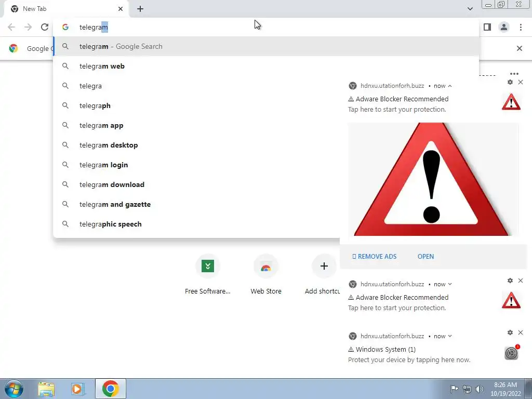Open settings gear of the expanded Adware notification
This screenshot has width=532, height=399.
tap(510, 82)
